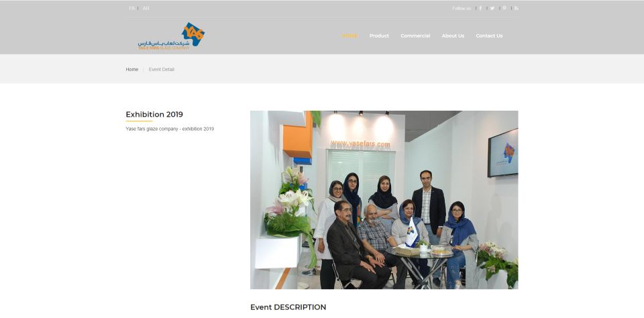Viewport: 644px width, 318px height.
Task: Click the Follow us label
Action: click(x=462, y=8)
